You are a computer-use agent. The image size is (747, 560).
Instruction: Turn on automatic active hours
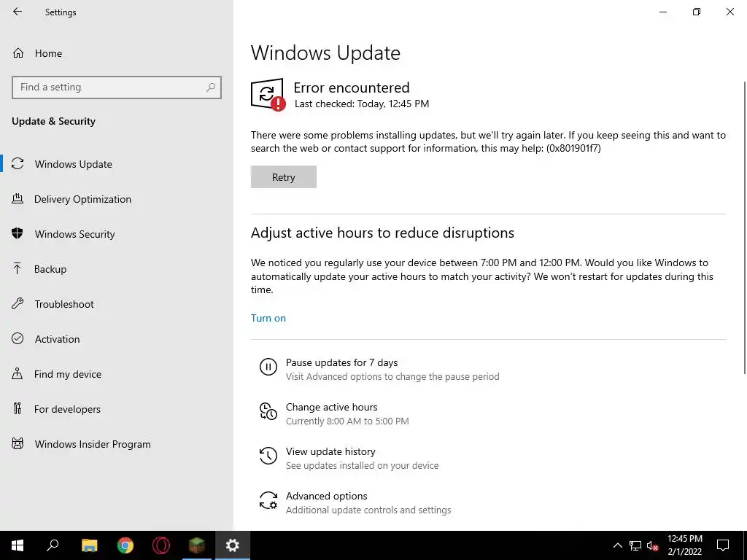coord(268,318)
